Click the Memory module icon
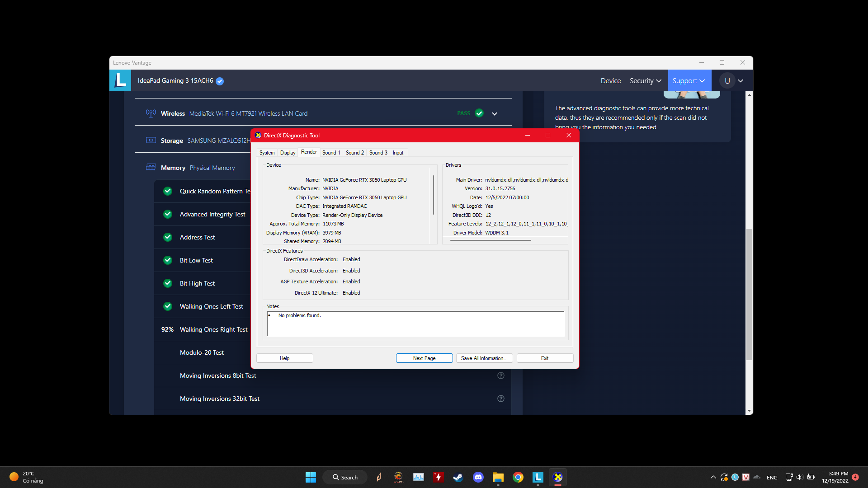The height and width of the screenshot is (488, 868). (151, 167)
